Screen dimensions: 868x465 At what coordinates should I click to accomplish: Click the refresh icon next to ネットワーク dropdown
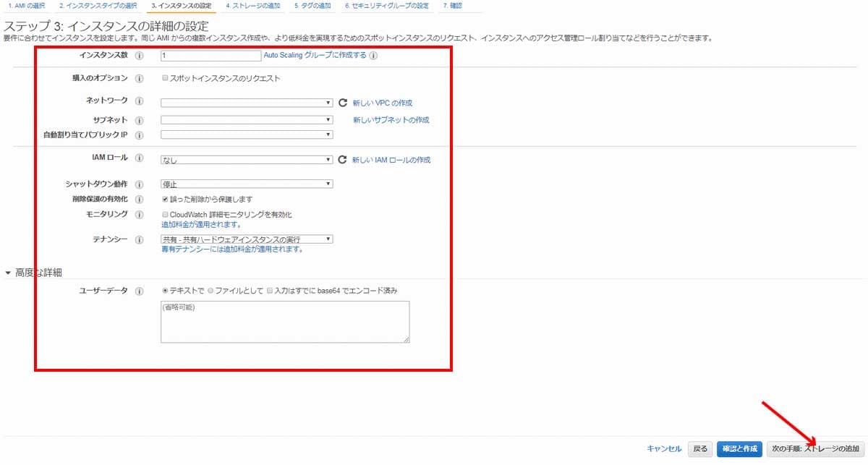(x=343, y=103)
